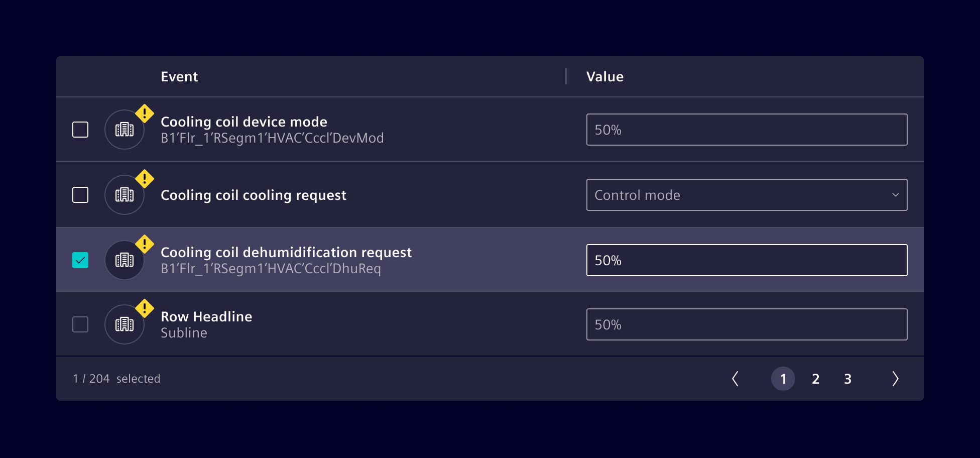
Task: Check the Cooling coil device mode checkbox
Action: coord(80,130)
